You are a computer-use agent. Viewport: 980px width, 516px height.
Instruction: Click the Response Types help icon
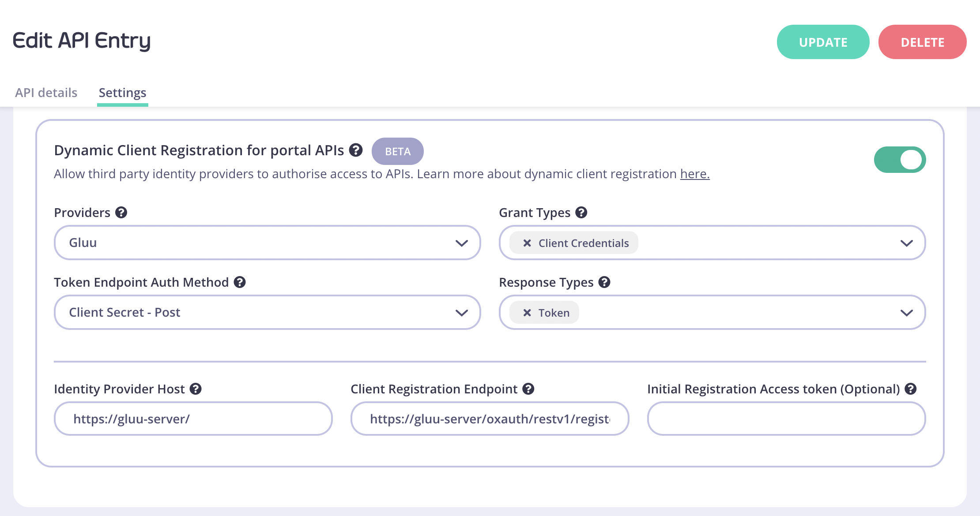(x=604, y=282)
